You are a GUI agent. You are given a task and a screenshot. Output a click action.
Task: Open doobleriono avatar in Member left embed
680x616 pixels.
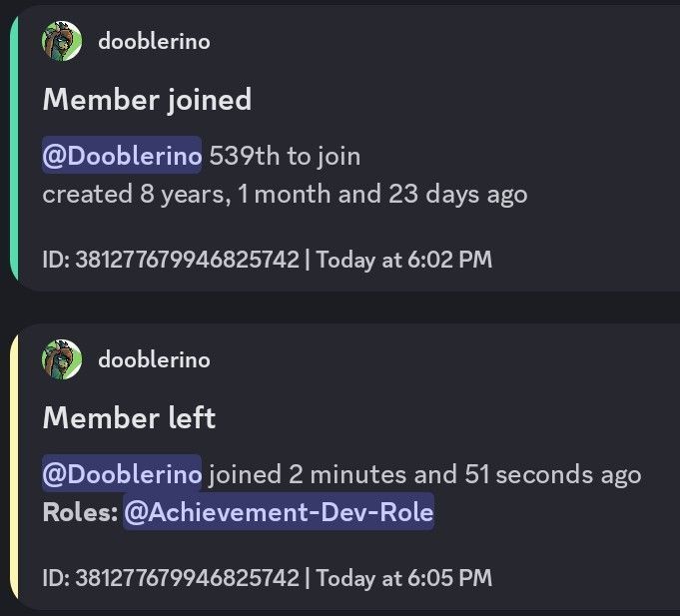pos(62,359)
